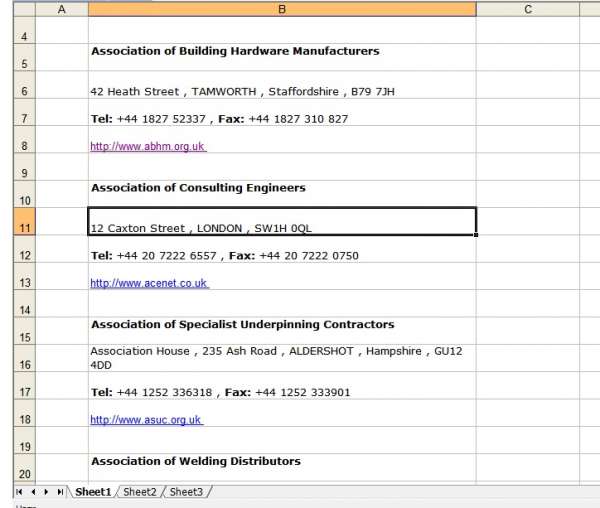Select column B header

coord(282,9)
